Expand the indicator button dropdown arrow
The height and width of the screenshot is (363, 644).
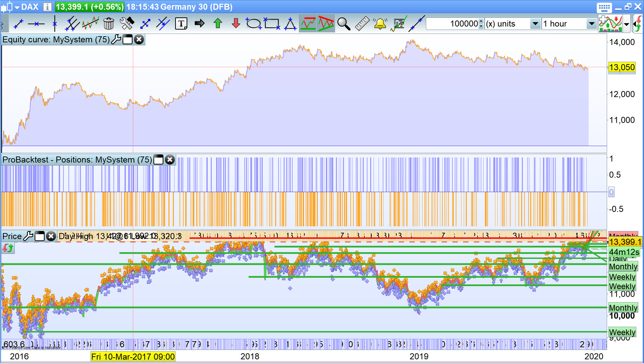click(x=627, y=24)
